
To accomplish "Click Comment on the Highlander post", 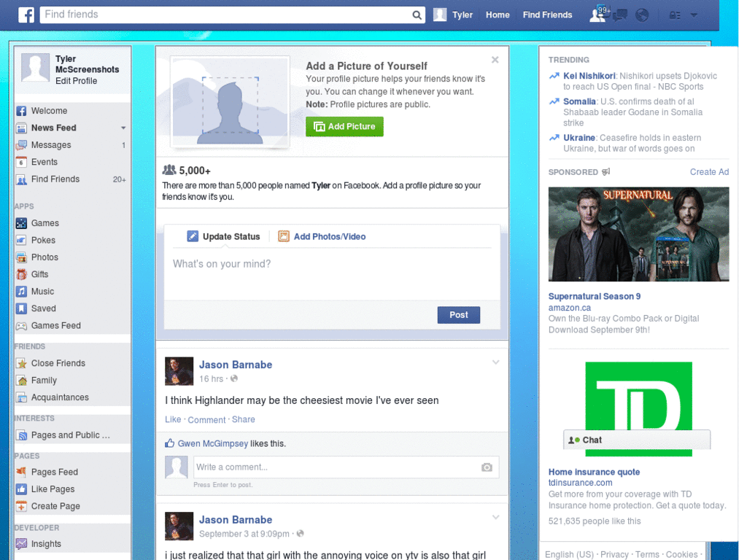I will [x=206, y=420].
